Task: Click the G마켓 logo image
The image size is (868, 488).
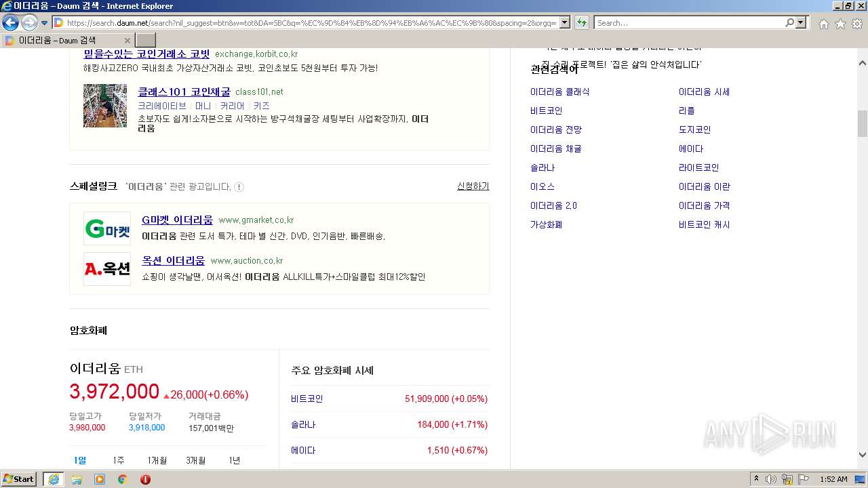Action: click(x=107, y=228)
